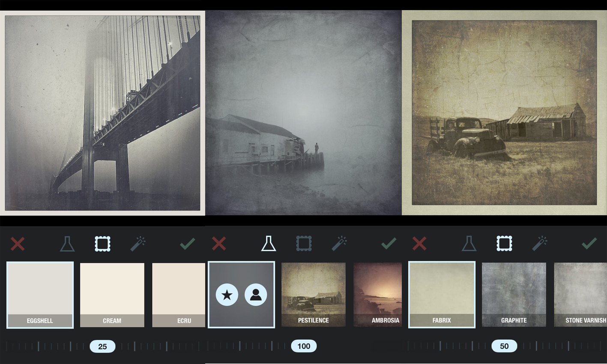The width and height of the screenshot is (607, 364).
Task: Apply the Pestilence filter thumbnail
Action: pyautogui.click(x=314, y=295)
